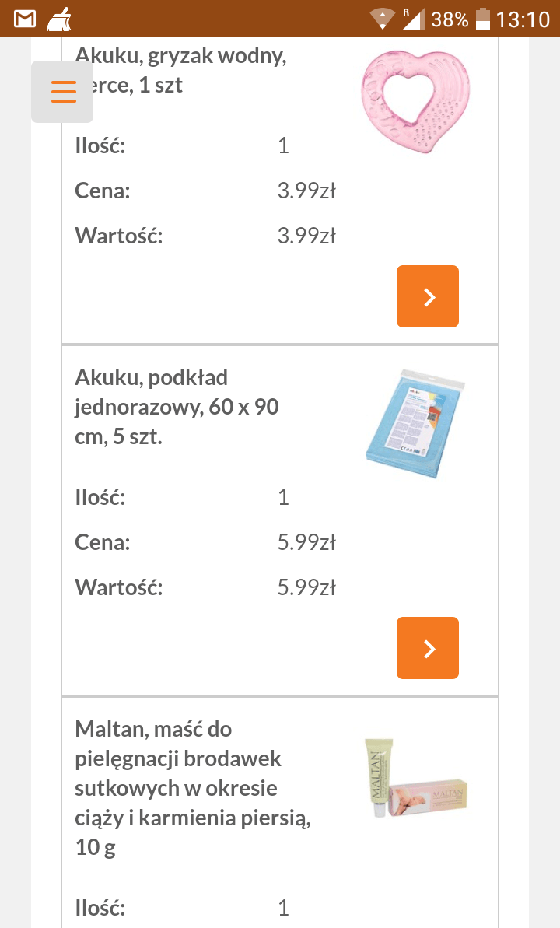
Task: Tap the 3.99zł Cena value
Action: 306,191
